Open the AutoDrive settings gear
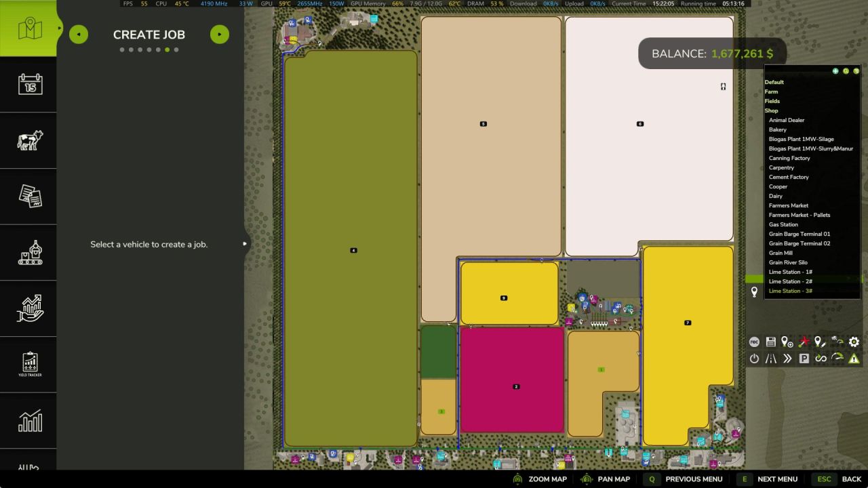 (x=853, y=342)
